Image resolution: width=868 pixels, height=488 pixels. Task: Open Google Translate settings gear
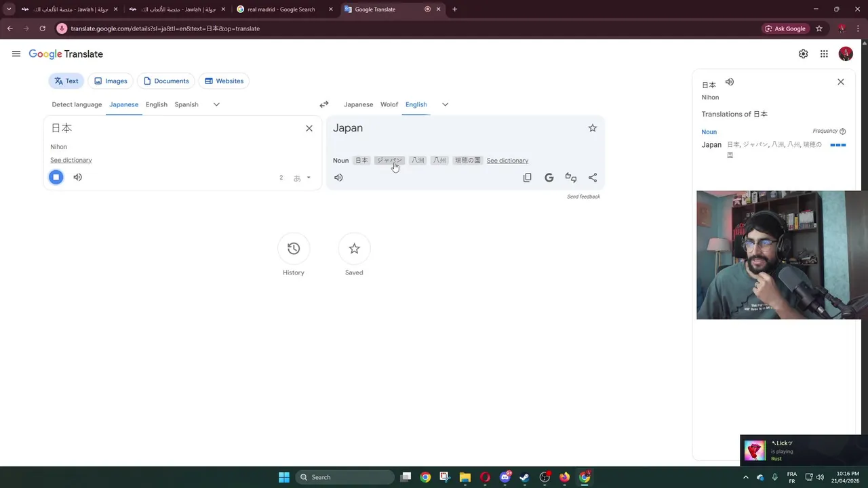803,54
